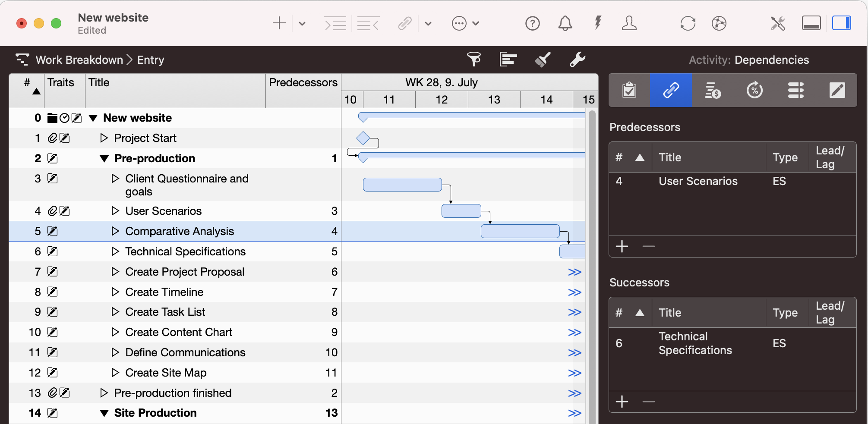Expand the Comparative Analysis disclosure triangle
This screenshot has width=868, height=424.
tap(115, 231)
